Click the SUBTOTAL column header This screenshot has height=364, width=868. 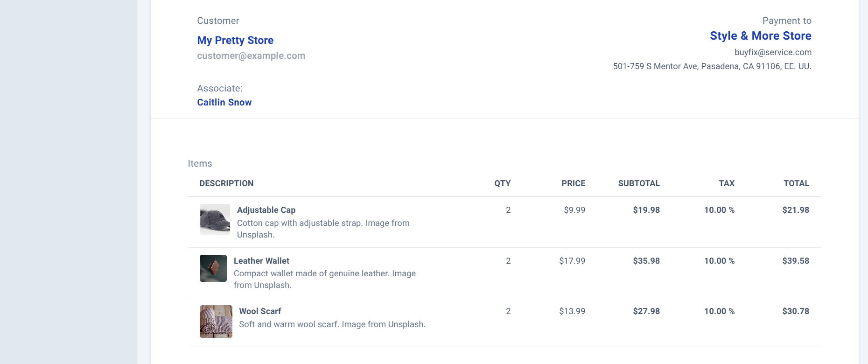click(639, 183)
